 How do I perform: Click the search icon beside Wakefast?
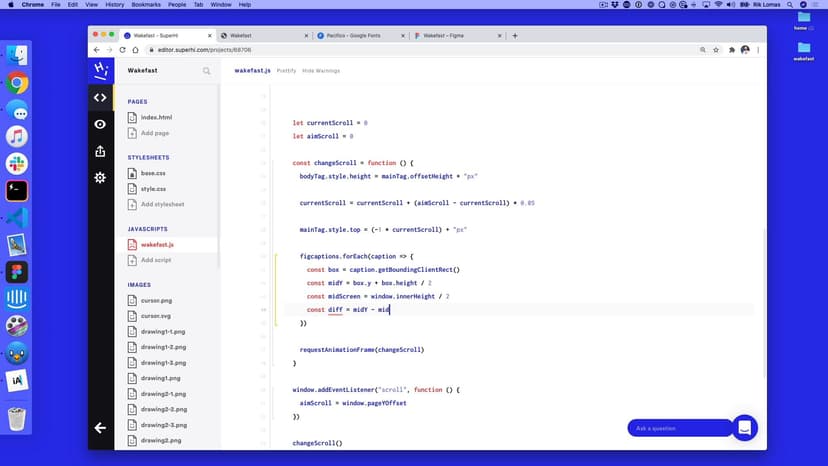click(207, 71)
